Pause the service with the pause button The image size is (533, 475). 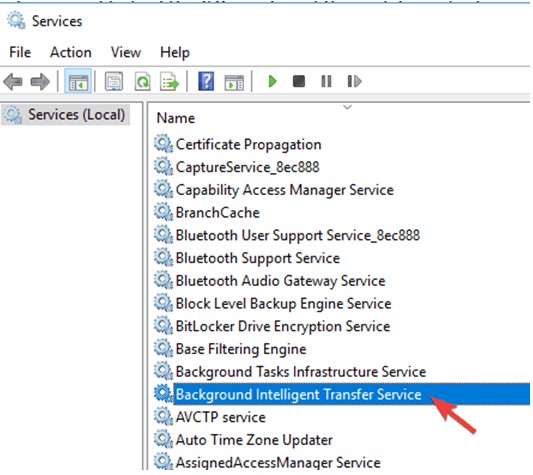pos(326,81)
